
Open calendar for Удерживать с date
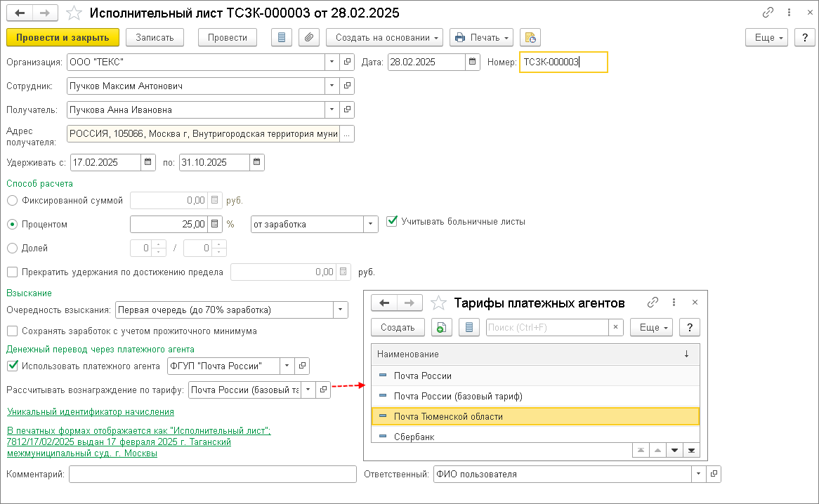[148, 162]
